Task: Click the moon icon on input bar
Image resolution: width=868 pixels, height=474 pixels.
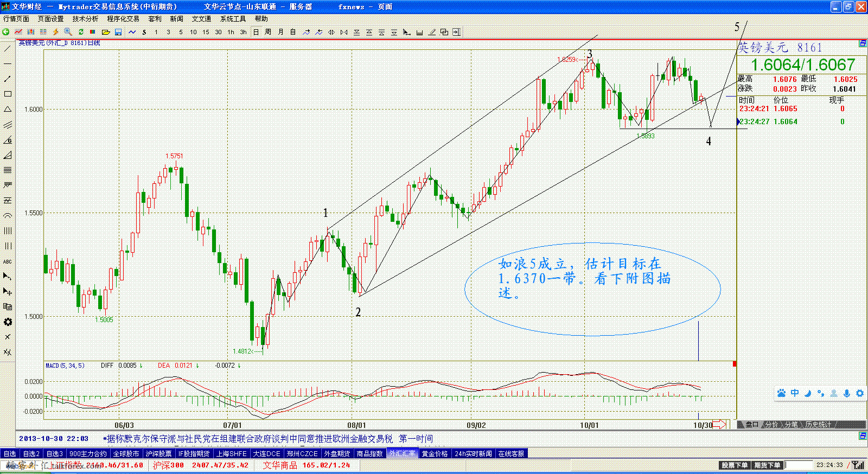Action: 808,393
